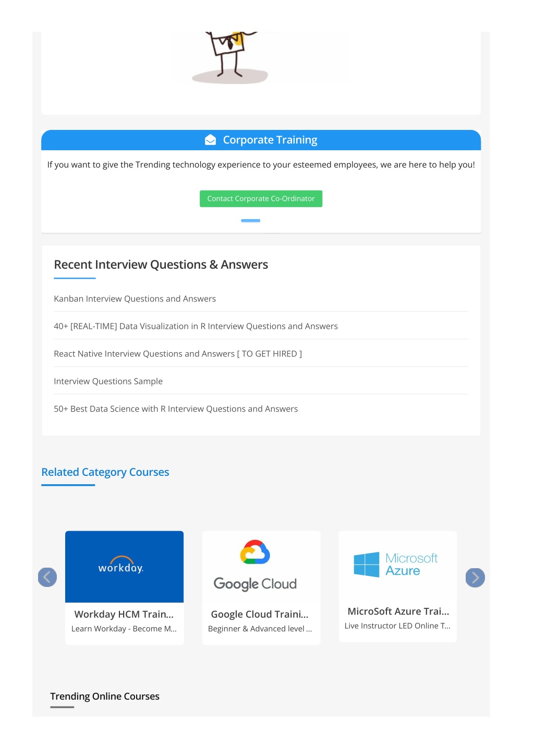Open Kanban Interview Questions and Answers
The image size is (534, 756).
(x=135, y=299)
